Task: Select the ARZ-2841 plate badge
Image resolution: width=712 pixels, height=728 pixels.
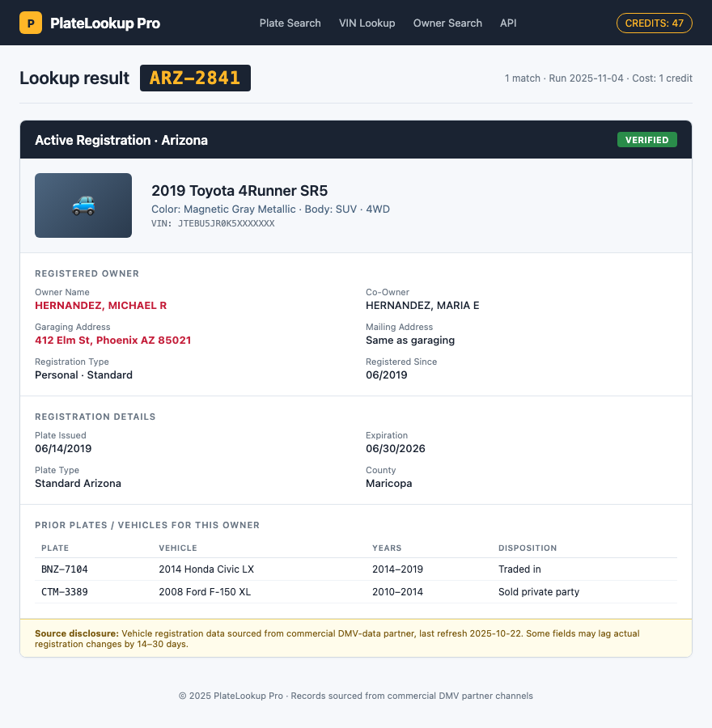Action: [x=195, y=78]
